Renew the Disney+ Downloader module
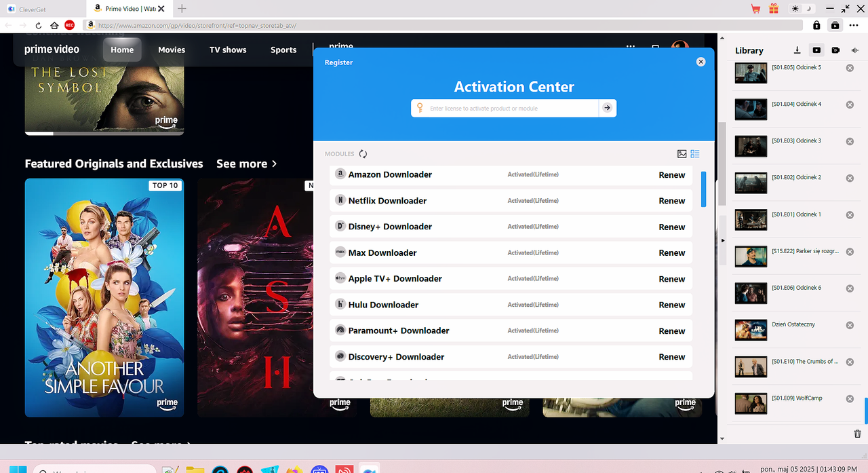 point(672,227)
